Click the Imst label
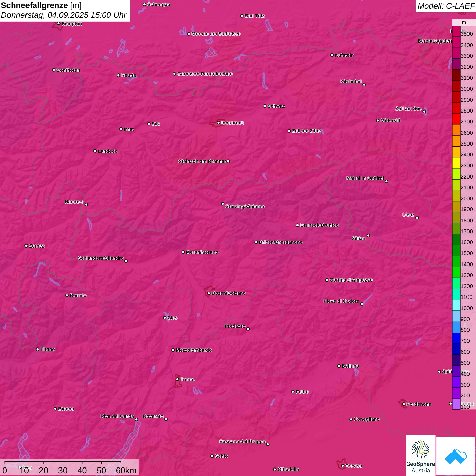476x476 pixels. (x=129, y=129)
